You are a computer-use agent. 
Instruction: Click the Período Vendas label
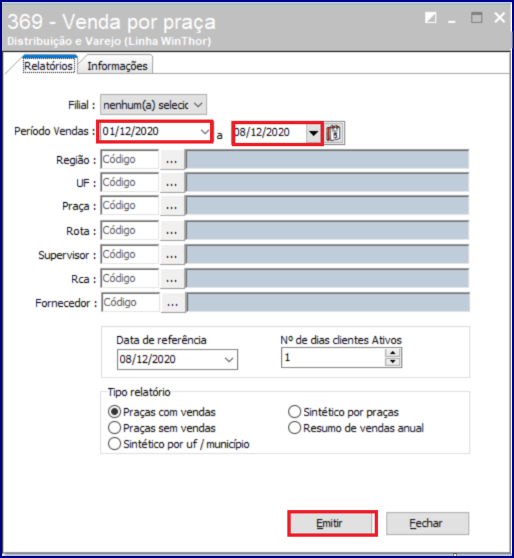[55, 131]
